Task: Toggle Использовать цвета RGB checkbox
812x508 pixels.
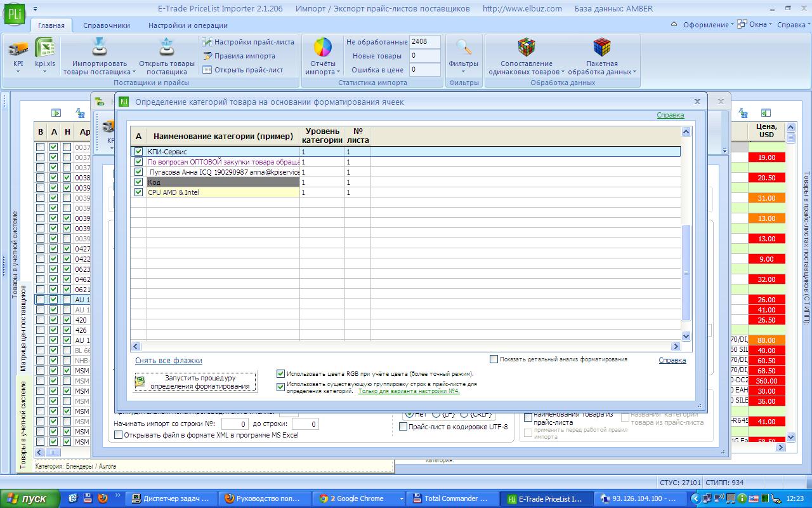Action: (x=281, y=374)
